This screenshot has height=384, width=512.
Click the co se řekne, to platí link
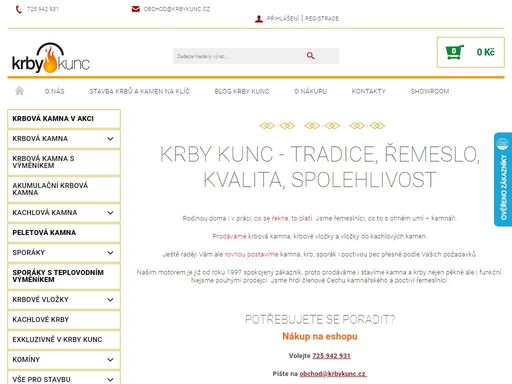[283, 218]
